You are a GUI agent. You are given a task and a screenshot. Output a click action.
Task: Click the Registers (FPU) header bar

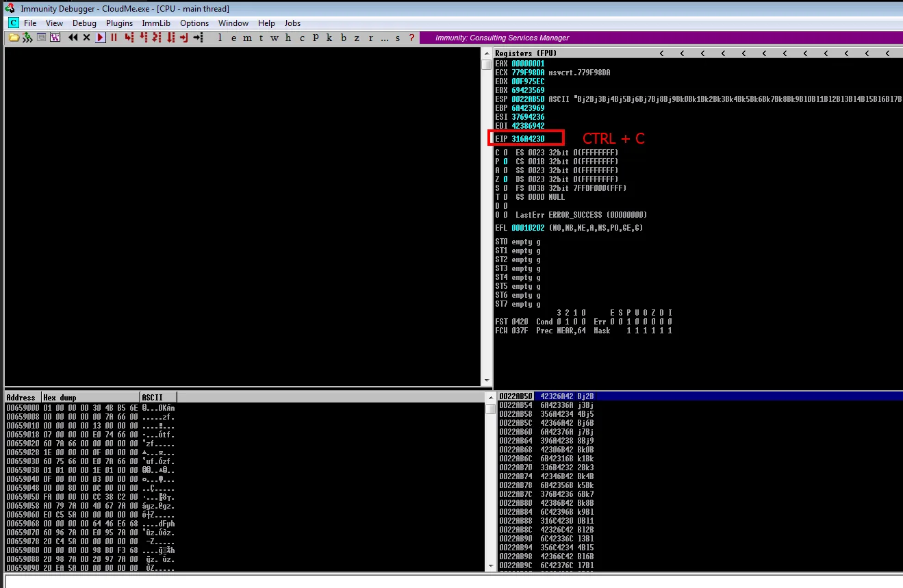pyautogui.click(x=698, y=53)
